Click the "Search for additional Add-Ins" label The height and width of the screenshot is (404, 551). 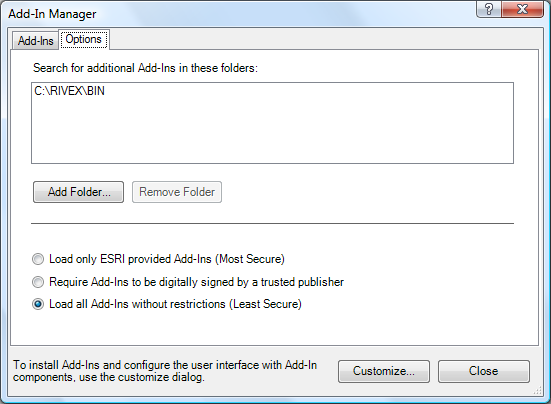[145, 68]
